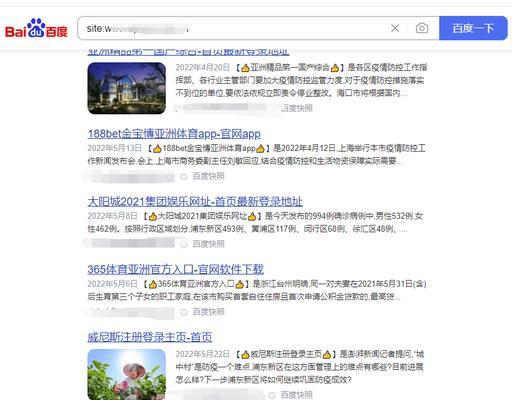
Task: Click the date text 2022年5月13日
Action: [115, 148]
